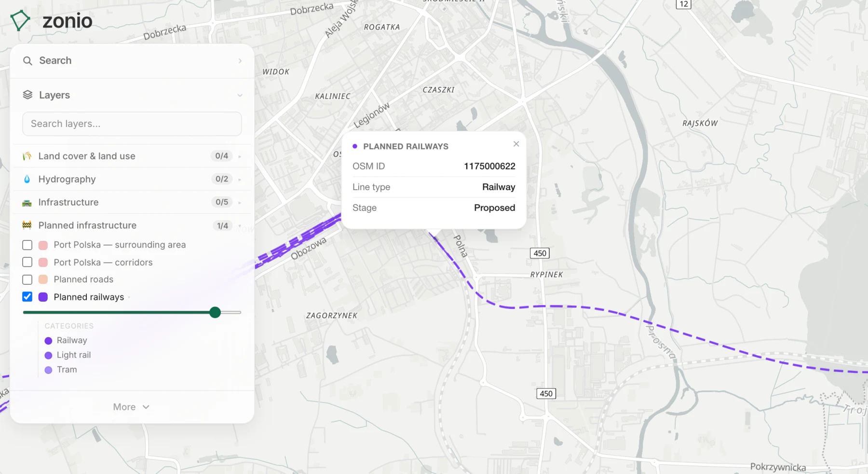The image size is (868, 474).
Task: Click the Search panel label
Action: click(55, 60)
